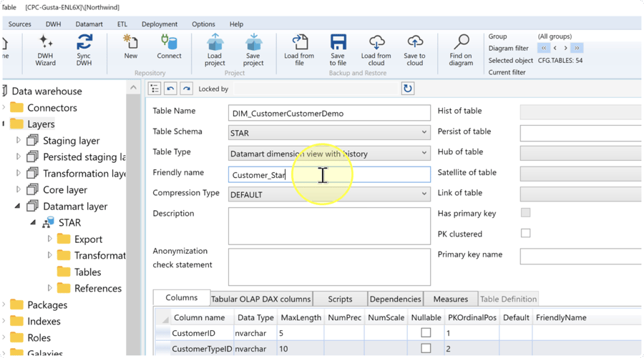Switch to the Columns tab
Viewport: 644px width, 358px height.
pos(182,298)
